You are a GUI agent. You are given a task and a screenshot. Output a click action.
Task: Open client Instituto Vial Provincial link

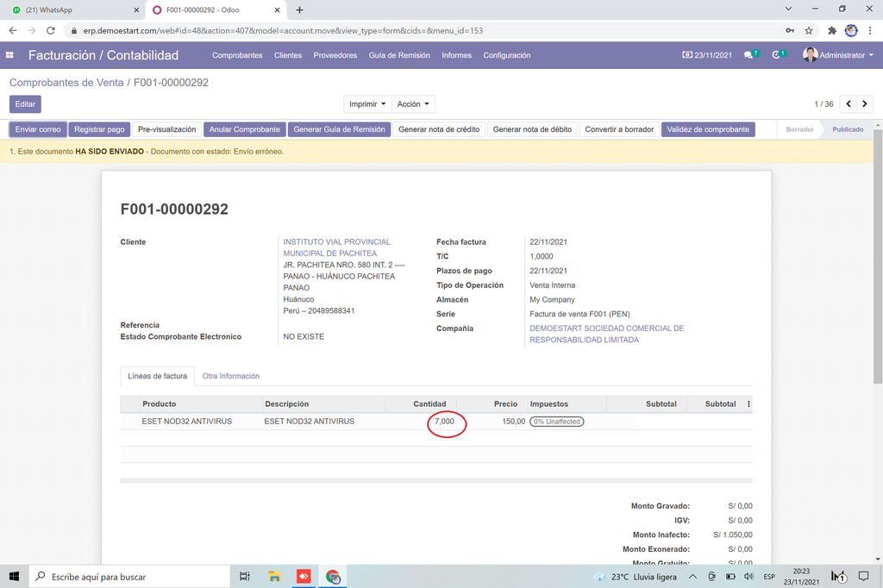(x=336, y=247)
